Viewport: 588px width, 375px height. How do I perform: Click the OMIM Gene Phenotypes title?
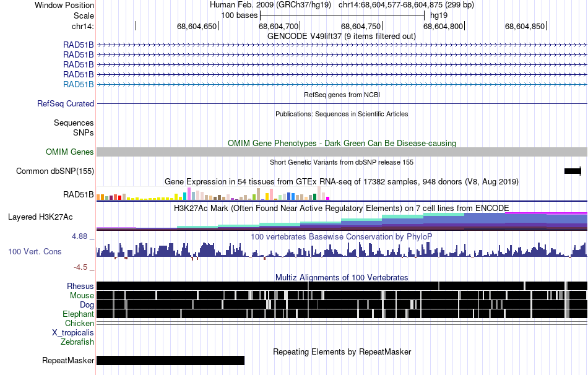(342, 143)
